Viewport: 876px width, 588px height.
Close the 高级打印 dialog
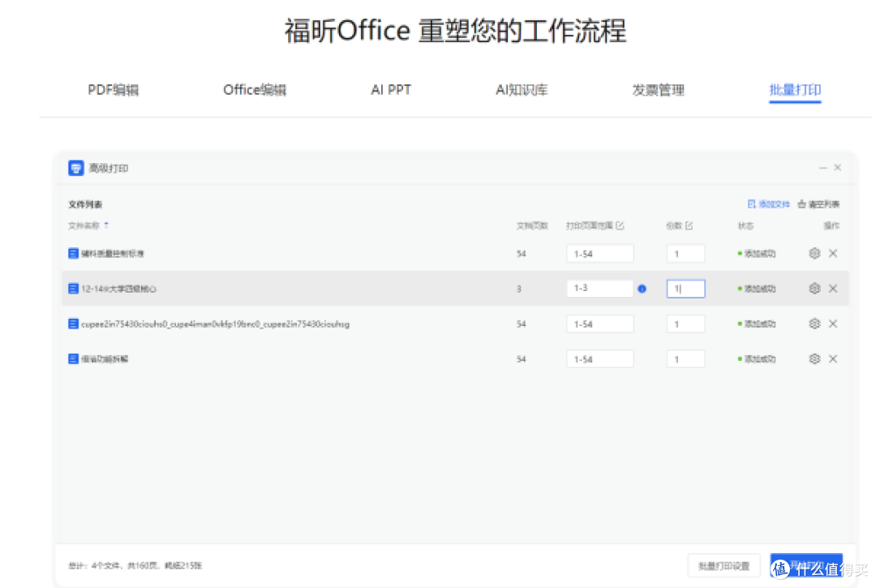837,168
